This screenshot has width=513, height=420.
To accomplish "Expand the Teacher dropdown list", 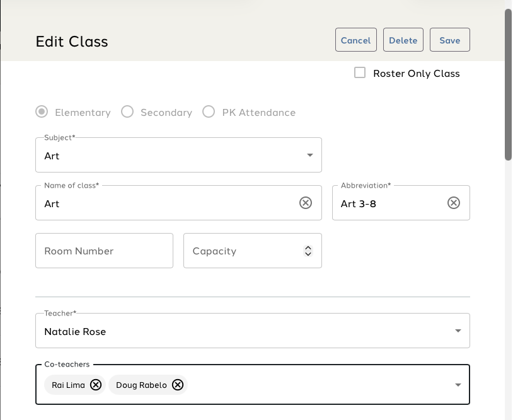I will click(458, 331).
